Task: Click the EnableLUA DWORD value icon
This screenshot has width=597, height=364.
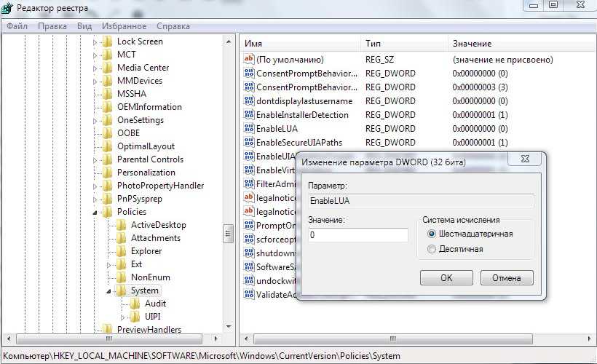Action: click(x=248, y=129)
